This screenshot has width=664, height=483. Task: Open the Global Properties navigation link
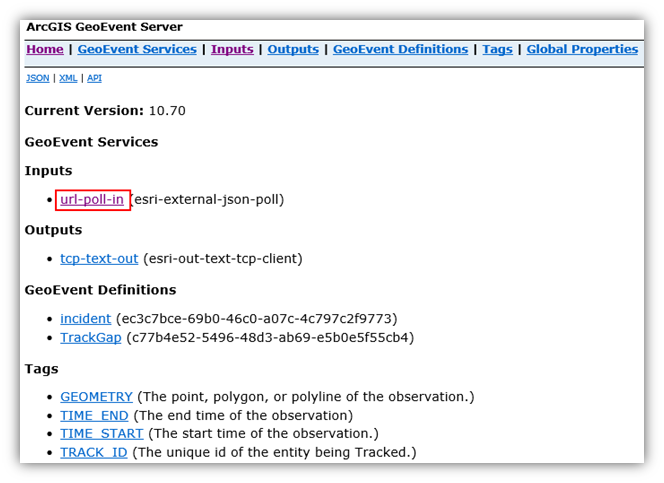tap(582, 49)
